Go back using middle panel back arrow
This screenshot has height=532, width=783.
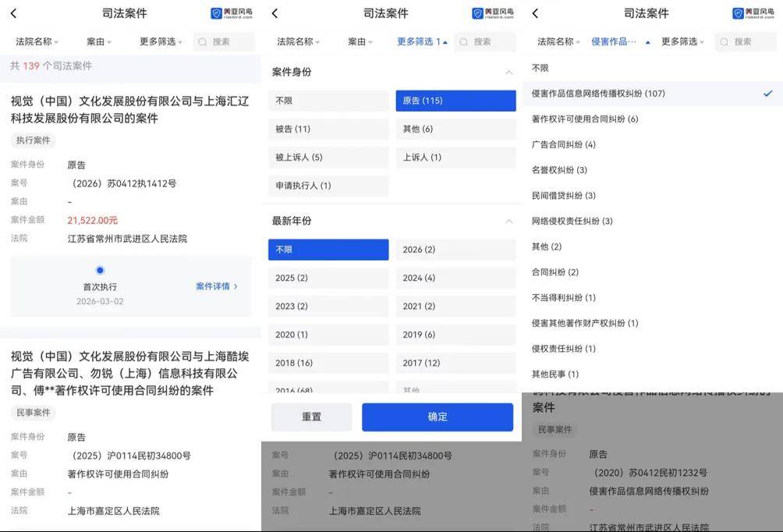point(275,13)
